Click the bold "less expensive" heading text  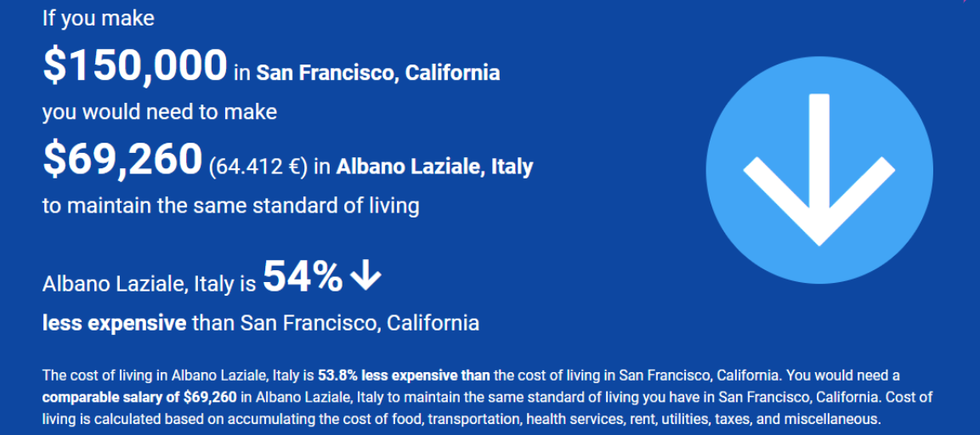coord(114,323)
